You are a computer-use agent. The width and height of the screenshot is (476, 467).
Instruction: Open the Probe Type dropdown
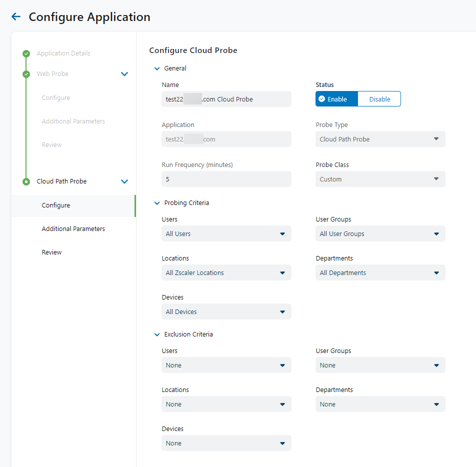pos(380,139)
